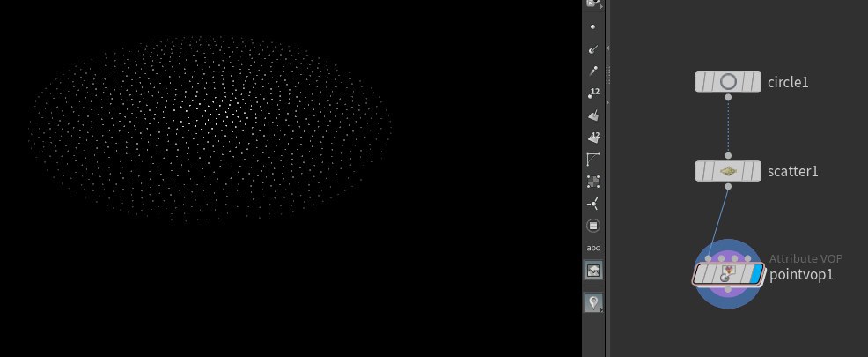
Task: Select the scatter1 node label
Action: coord(792,172)
